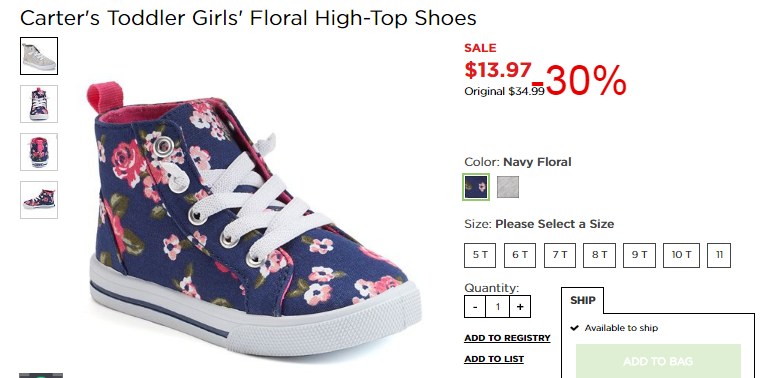Click ADD TO REGISTRY link
Image resolution: width=763 pixels, height=378 pixels.
(507, 338)
